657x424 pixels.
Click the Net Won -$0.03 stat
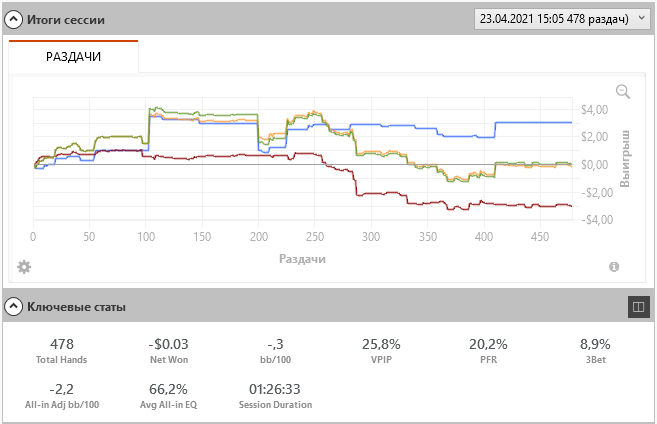pyautogui.click(x=168, y=351)
